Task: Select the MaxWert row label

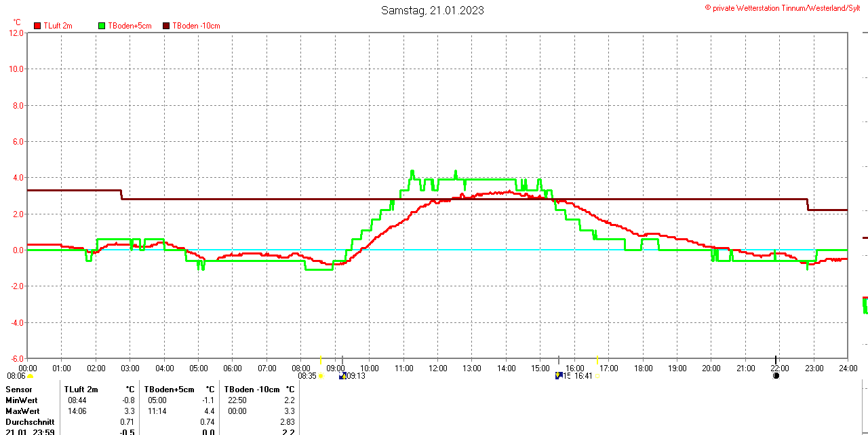Action: click(22, 411)
